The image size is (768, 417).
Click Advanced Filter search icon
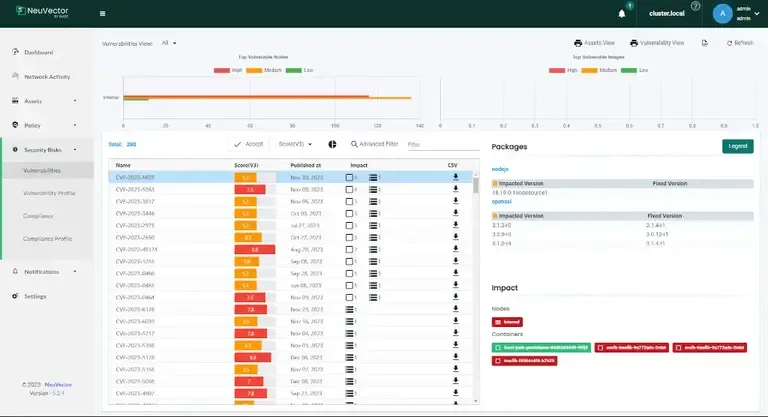(x=354, y=144)
